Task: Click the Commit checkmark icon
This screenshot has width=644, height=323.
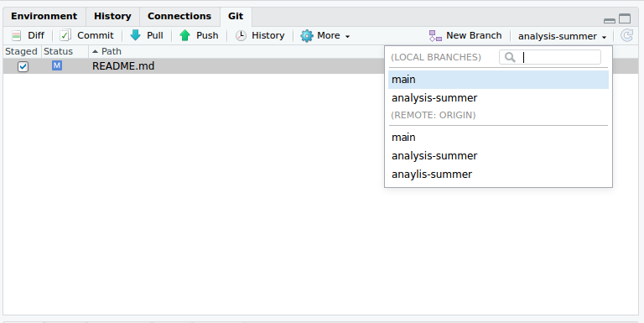Action: click(65, 35)
